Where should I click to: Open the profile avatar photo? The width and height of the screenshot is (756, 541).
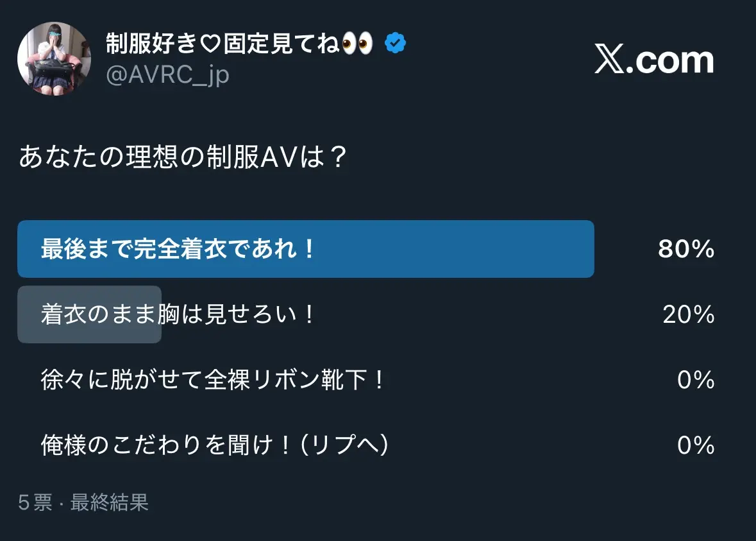[x=54, y=59]
